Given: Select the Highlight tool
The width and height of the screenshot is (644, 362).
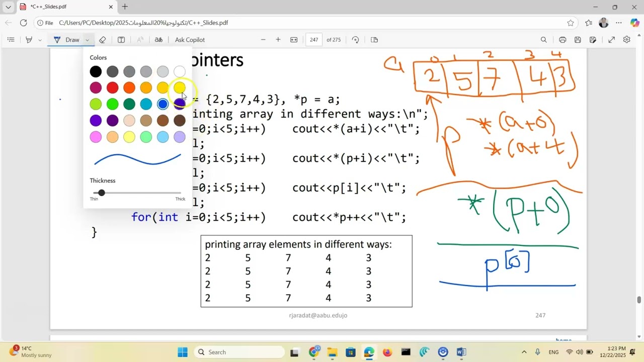Looking at the screenshot, I should pos(29,40).
